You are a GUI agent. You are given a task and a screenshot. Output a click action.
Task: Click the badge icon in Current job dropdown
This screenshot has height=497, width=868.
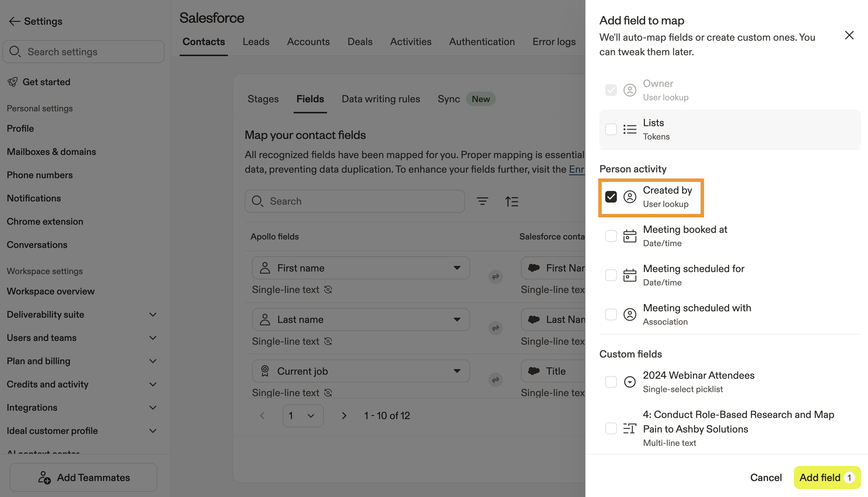[x=265, y=371]
